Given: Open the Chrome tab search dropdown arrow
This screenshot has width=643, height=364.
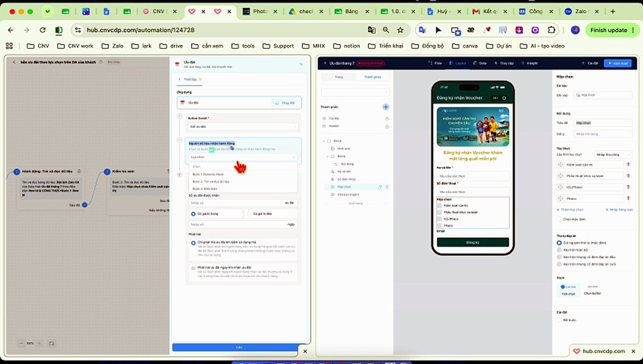Looking at the screenshot, I should pyautogui.click(x=48, y=11).
